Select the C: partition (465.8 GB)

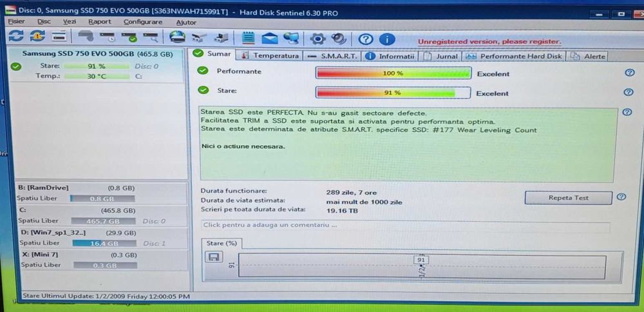(x=101, y=215)
